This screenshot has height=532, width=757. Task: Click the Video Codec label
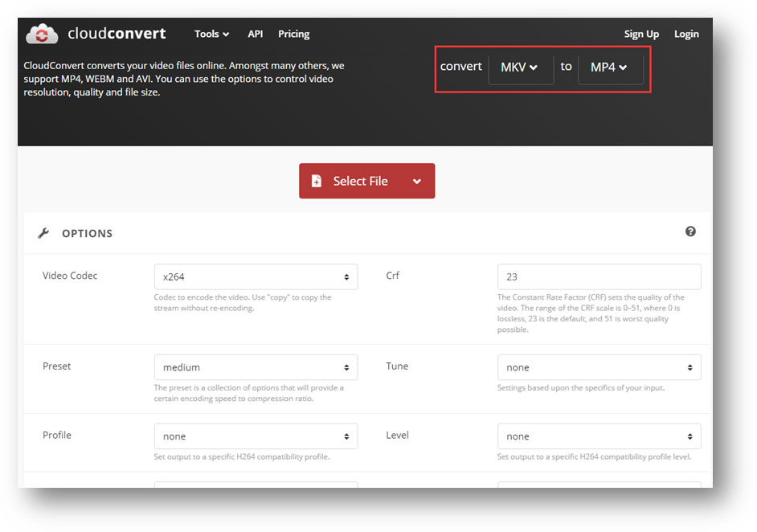[x=70, y=276]
